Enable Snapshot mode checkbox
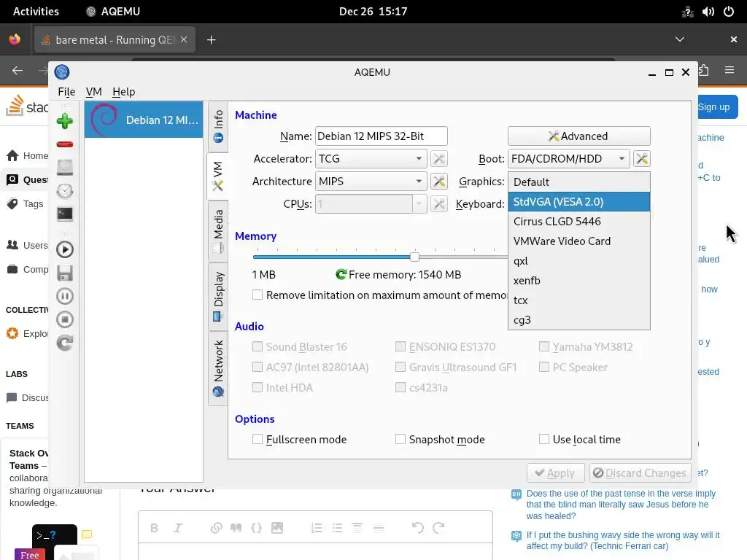Viewport: 747px width, 560px height. 400,439
